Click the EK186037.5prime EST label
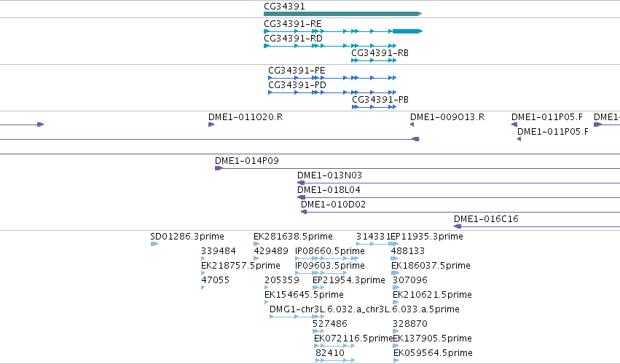620x364 pixels. [x=431, y=266]
